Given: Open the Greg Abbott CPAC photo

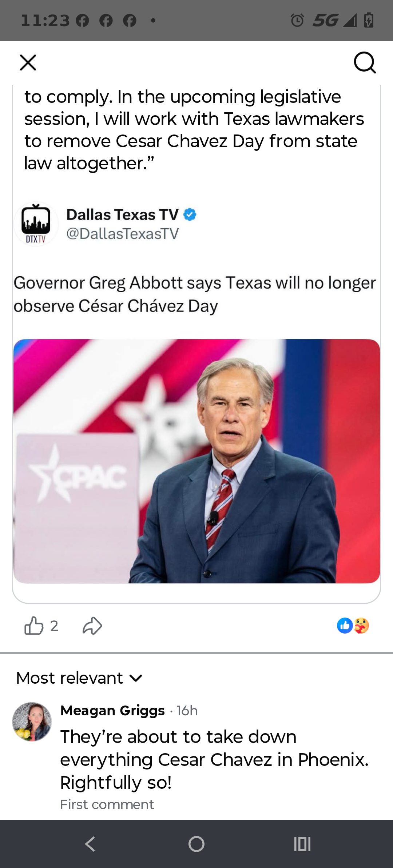Looking at the screenshot, I should point(196,461).
